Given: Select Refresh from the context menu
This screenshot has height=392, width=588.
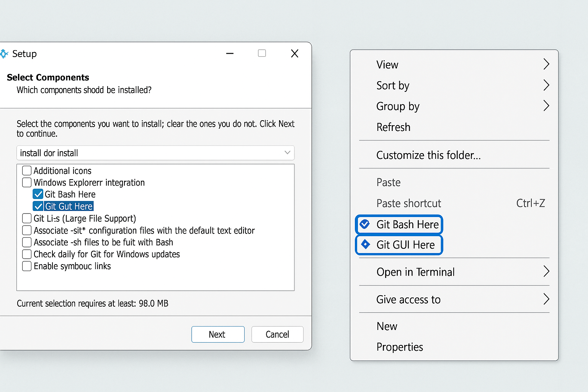Looking at the screenshot, I should 454,127.
